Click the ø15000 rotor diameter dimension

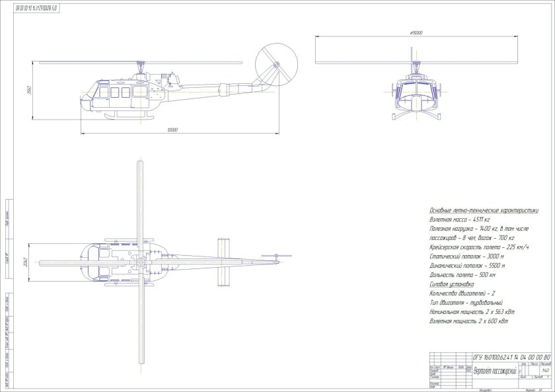(x=416, y=32)
